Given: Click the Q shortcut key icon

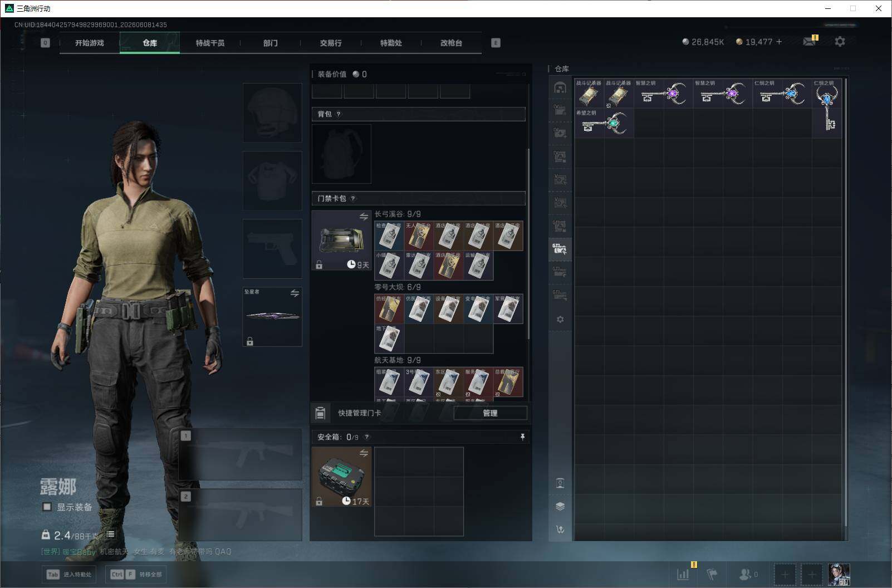Looking at the screenshot, I should click(x=45, y=43).
